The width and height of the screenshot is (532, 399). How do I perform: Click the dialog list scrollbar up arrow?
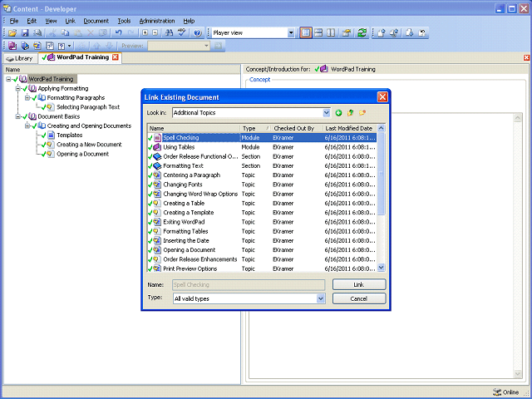click(382, 128)
